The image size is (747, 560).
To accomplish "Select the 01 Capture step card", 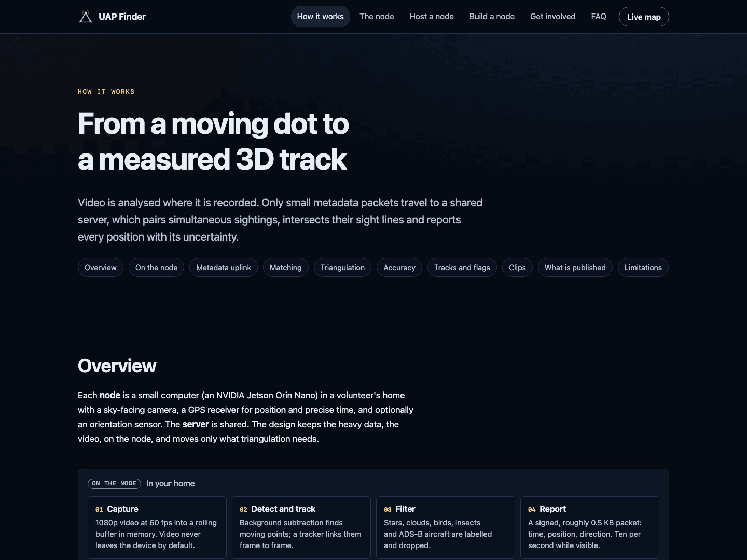I will [x=157, y=527].
